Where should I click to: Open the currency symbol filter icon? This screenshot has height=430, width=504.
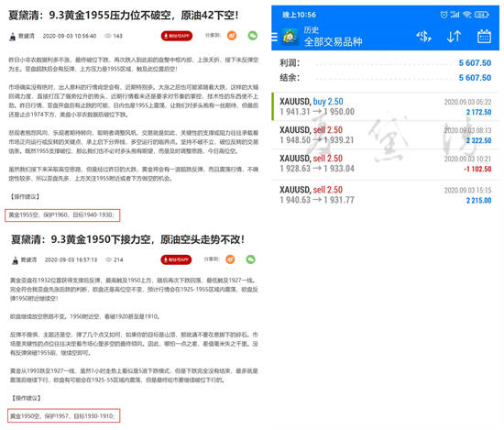pyautogui.click(x=423, y=37)
